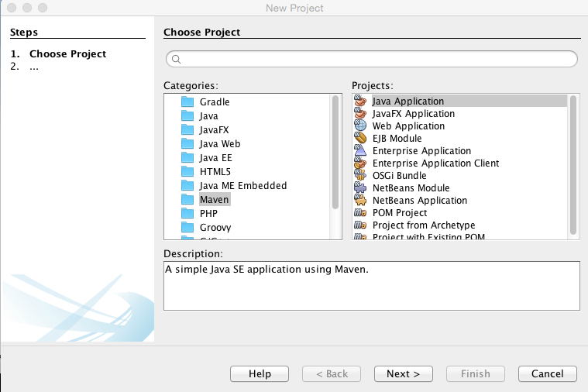Click the Java Application project icon
Screen dimensions: 588x392
[360, 101]
